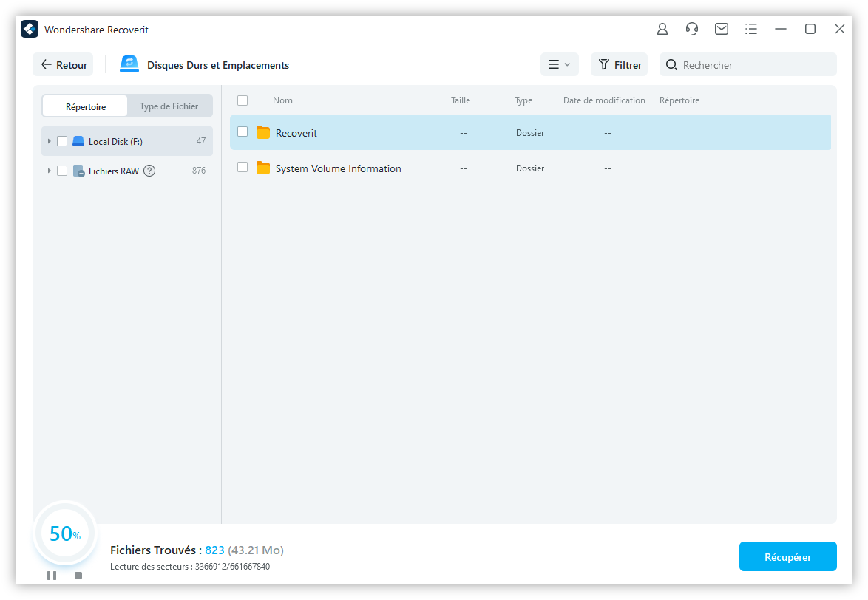
Task: Toggle the select-all checkbox in header
Action: [243, 100]
